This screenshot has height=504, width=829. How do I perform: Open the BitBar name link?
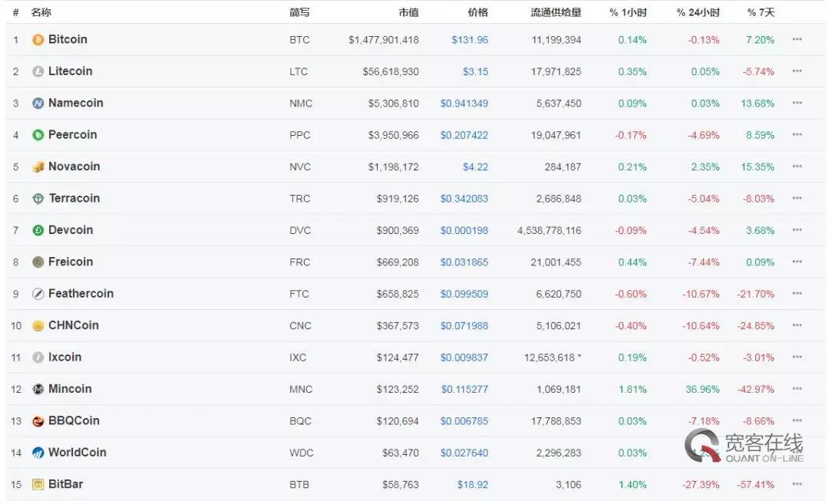[65, 485]
